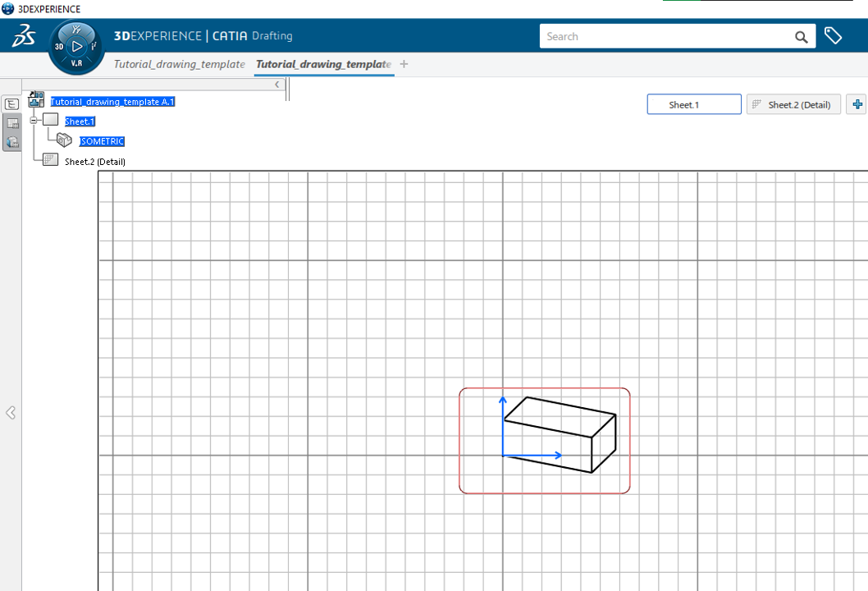Click the Tutorial_drawing_template A.1 root icon
The image size is (868, 591).
pos(35,98)
